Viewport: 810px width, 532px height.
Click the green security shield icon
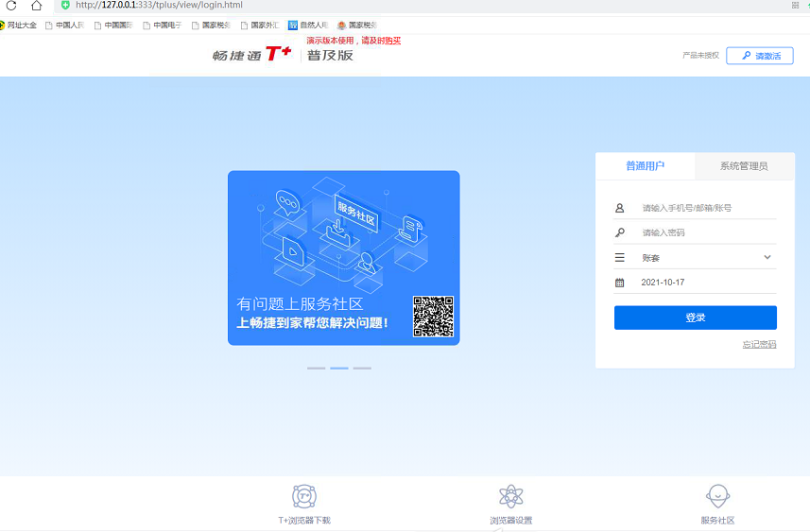click(65, 5)
